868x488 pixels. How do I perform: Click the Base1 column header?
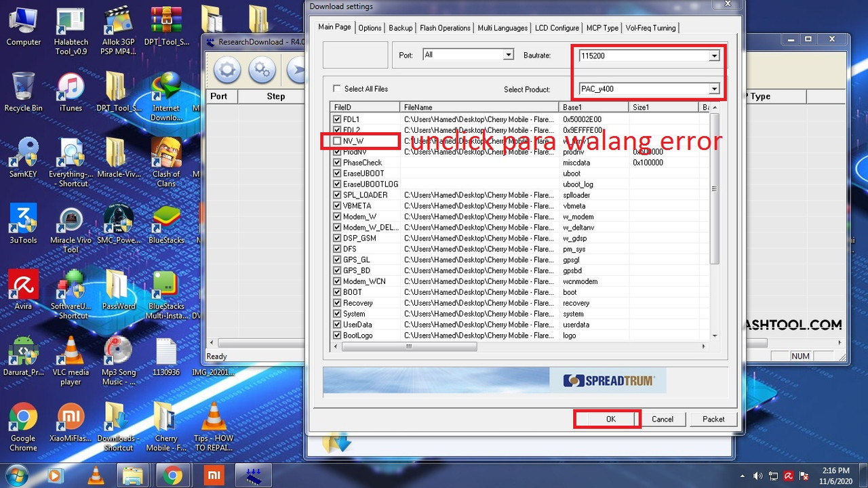595,107
